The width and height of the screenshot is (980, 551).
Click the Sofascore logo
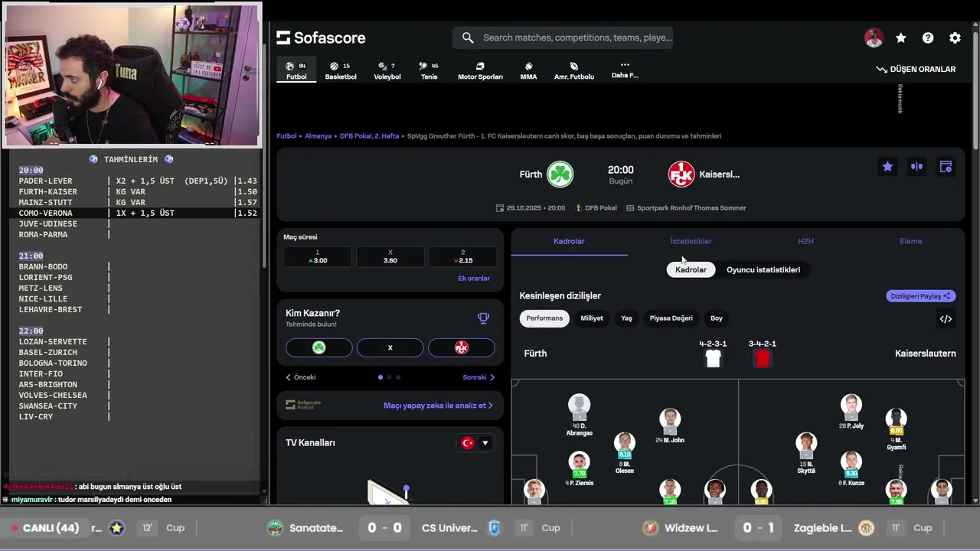click(x=321, y=37)
